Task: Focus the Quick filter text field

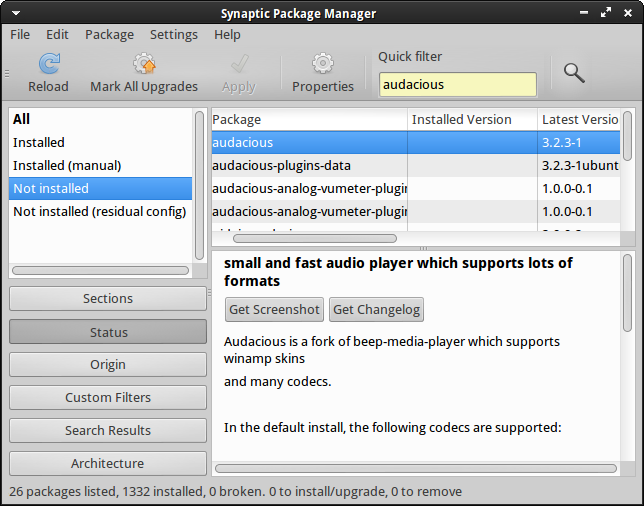Action: coord(458,85)
